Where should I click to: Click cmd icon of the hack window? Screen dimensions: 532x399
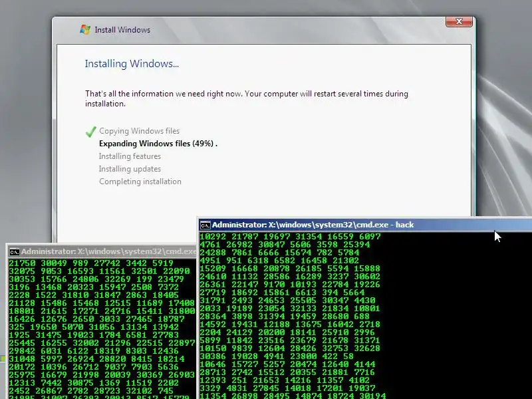pos(205,225)
